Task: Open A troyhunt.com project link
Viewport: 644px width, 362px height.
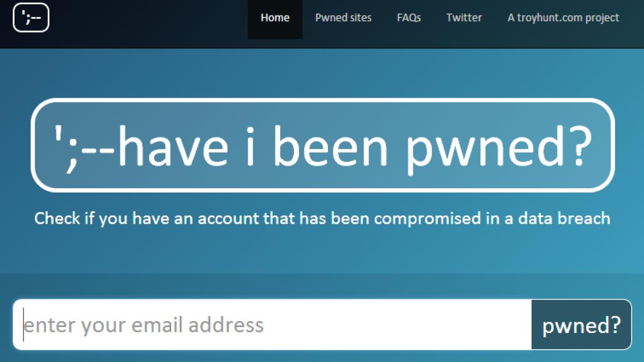Action: pyautogui.click(x=563, y=18)
